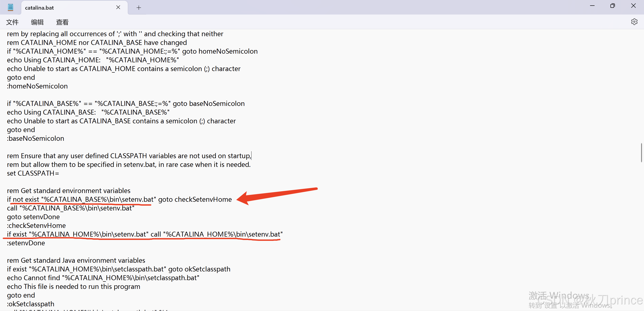Click the Notepad app icon
This screenshot has width=644, height=311.
pyautogui.click(x=11, y=8)
